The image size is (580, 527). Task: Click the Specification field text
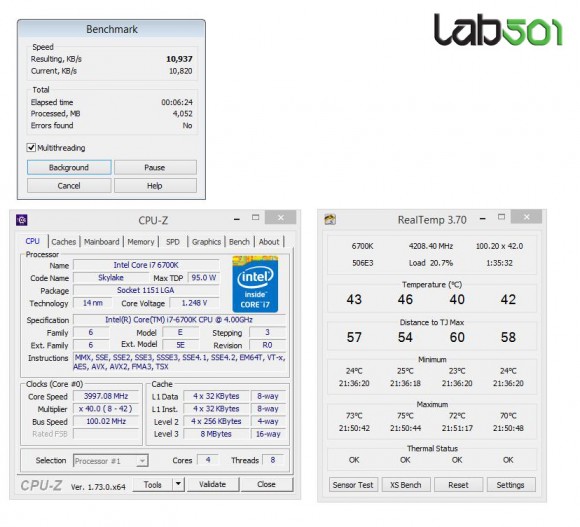coord(179,320)
